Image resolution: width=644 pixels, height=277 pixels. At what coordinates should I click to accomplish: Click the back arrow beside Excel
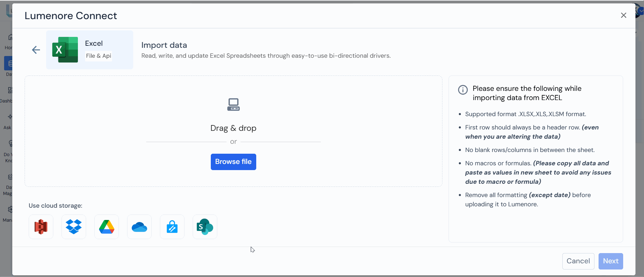click(36, 50)
